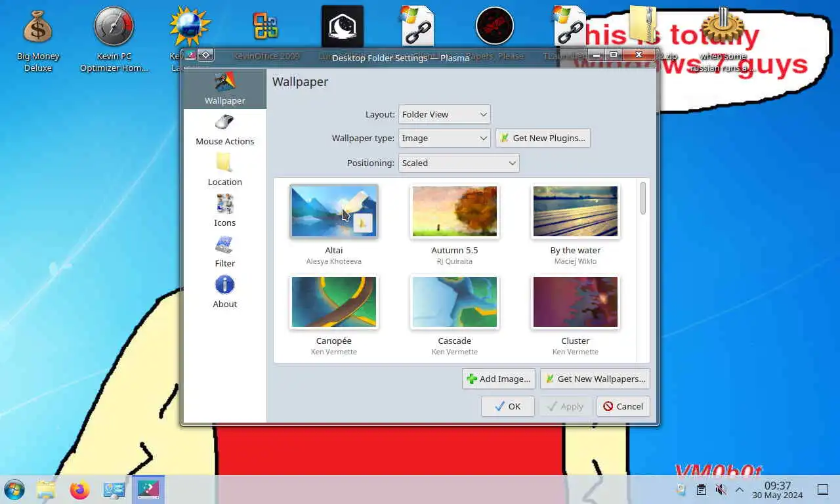Maximize the Desktop Folder Settings dialog
This screenshot has width=840, height=504.
tap(614, 55)
